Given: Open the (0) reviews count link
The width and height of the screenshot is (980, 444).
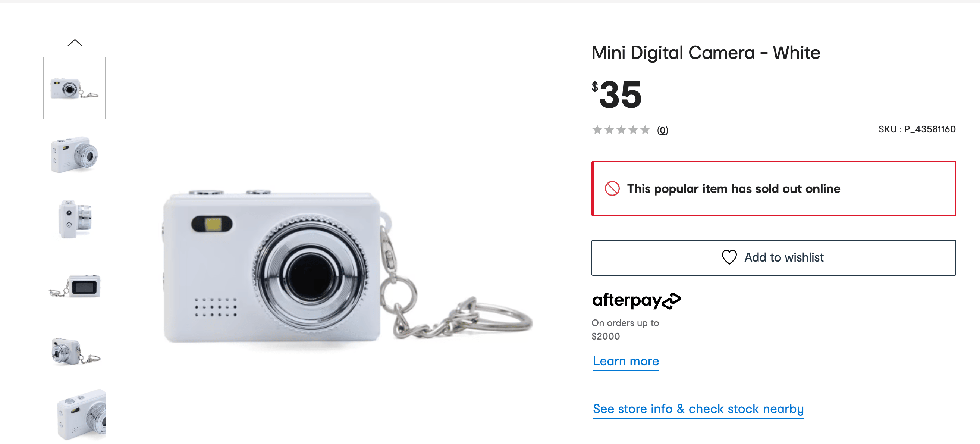Looking at the screenshot, I should click(662, 130).
